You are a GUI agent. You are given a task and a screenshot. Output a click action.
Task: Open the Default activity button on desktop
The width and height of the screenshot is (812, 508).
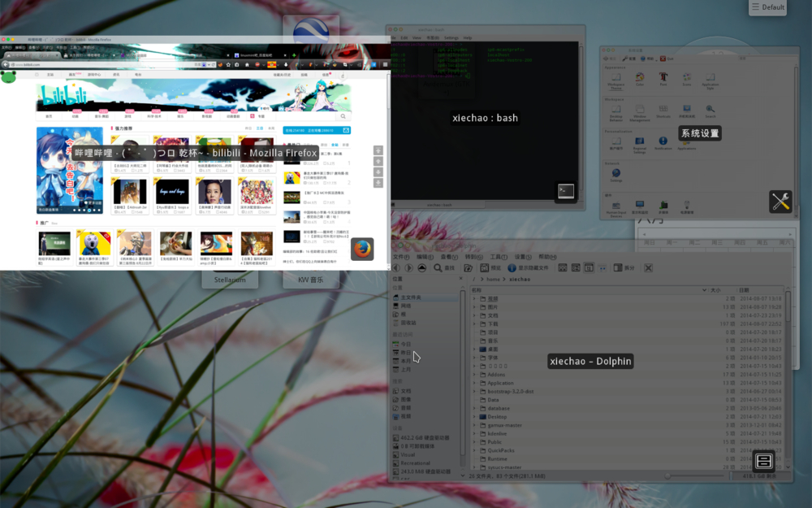768,7
